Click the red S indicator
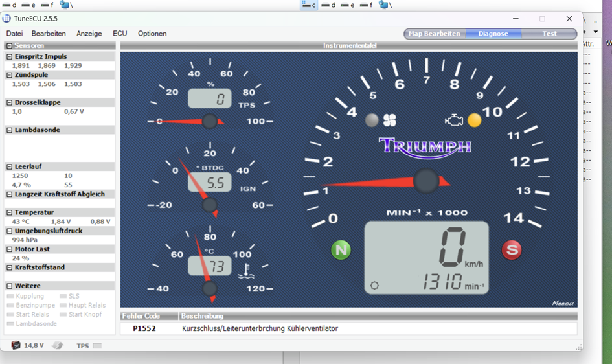 [x=512, y=250]
